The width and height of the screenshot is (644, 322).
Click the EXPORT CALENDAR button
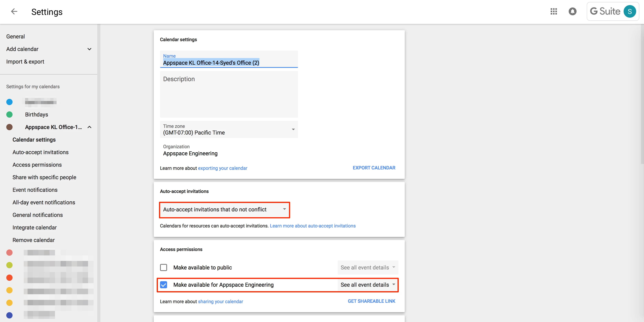[x=374, y=168]
